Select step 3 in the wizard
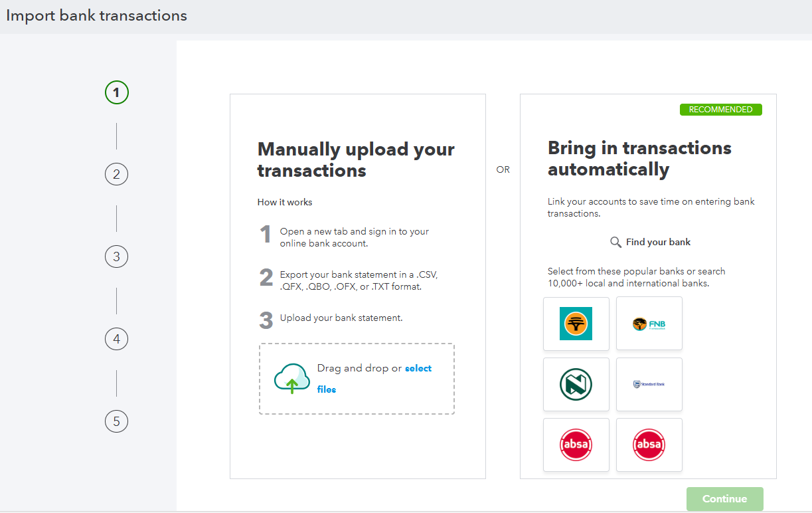 click(116, 257)
